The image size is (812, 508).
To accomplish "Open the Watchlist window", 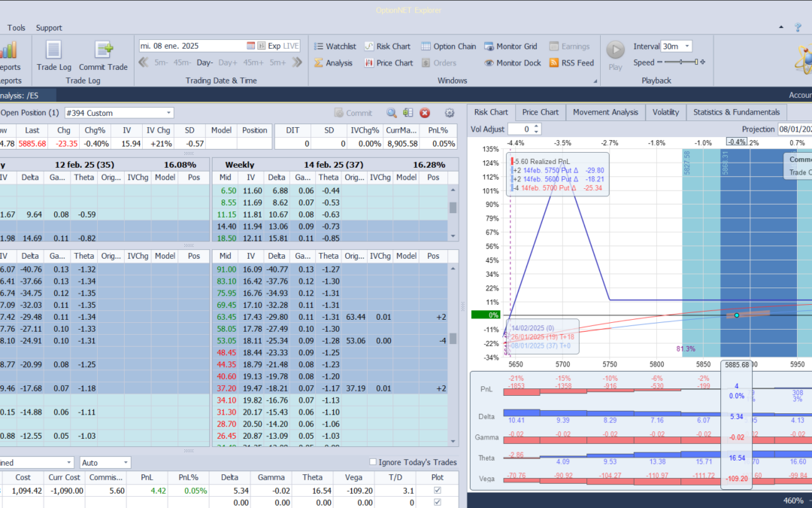I will pyautogui.click(x=334, y=46).
